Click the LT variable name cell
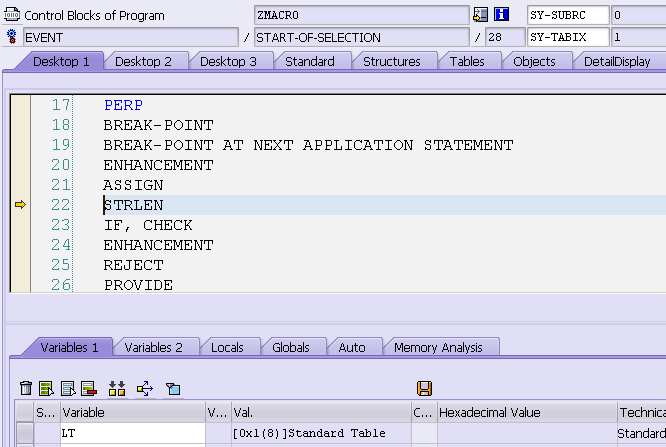Image resolution: width=666 pixels, height=447 pixels. coord(133,433)
